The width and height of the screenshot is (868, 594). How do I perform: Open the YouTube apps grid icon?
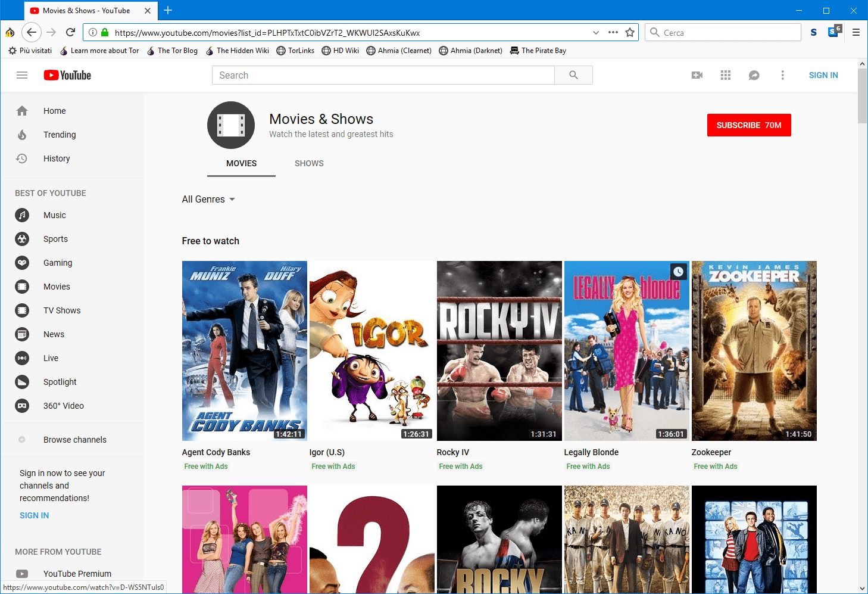point(725,75)
